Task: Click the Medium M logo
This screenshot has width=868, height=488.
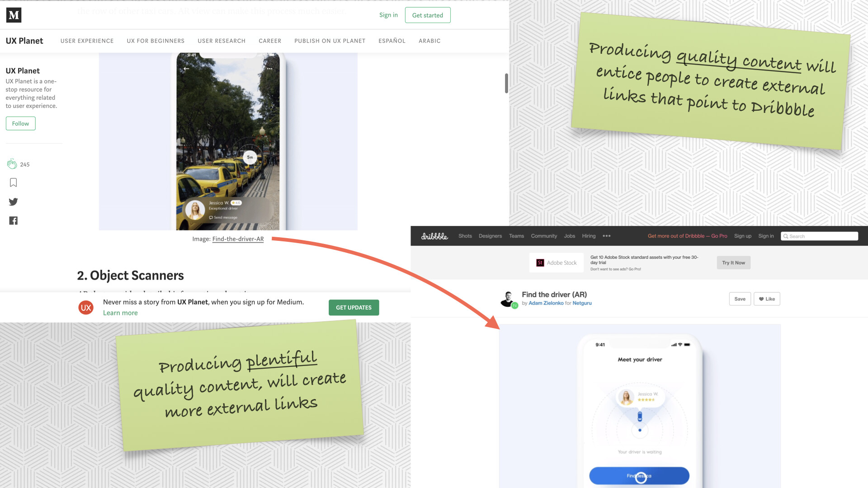Action: pos(14,15)
